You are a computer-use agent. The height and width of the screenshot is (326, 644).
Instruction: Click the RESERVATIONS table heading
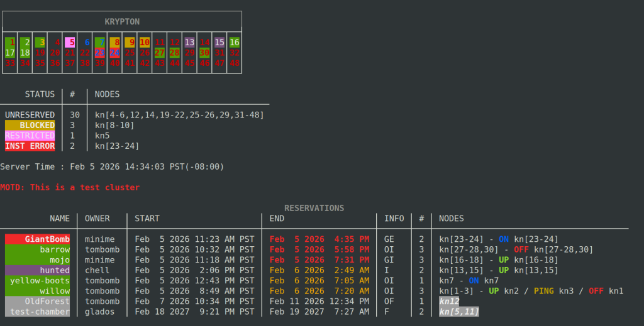pos(314,208)
